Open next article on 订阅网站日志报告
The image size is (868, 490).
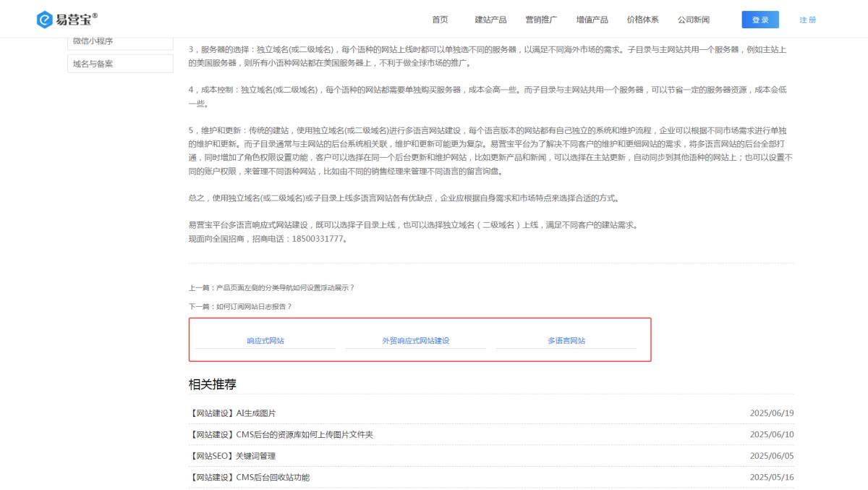[x=240, y=306]
